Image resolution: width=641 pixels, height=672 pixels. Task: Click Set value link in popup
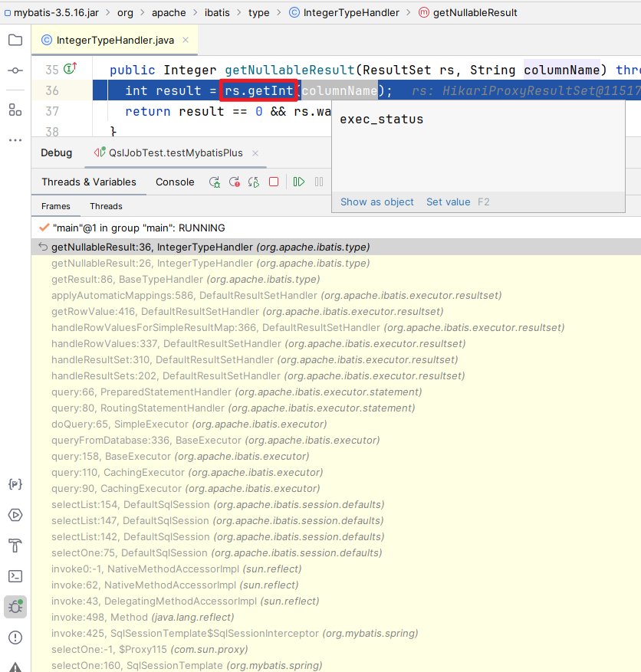pos(448,202)
